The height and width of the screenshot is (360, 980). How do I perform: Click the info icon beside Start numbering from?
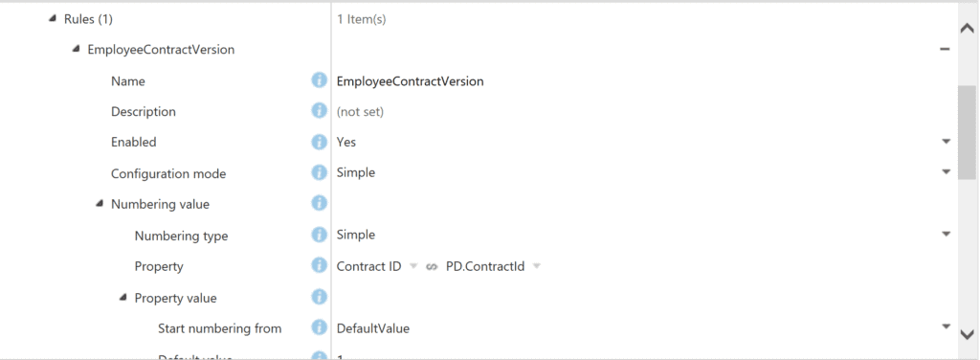pyautogui.click(x=320, y=326)
